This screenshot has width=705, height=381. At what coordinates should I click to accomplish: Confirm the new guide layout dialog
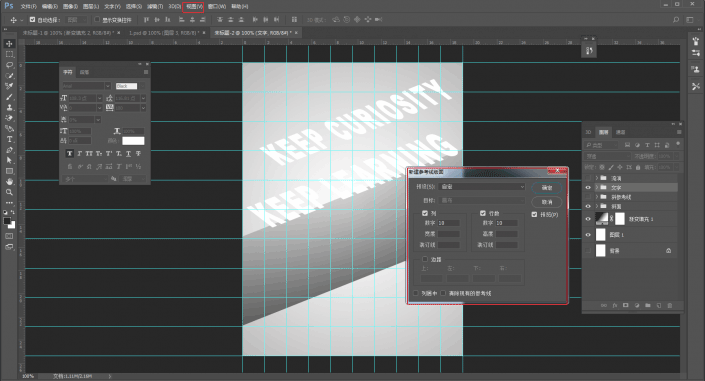[x=547, y=188]
